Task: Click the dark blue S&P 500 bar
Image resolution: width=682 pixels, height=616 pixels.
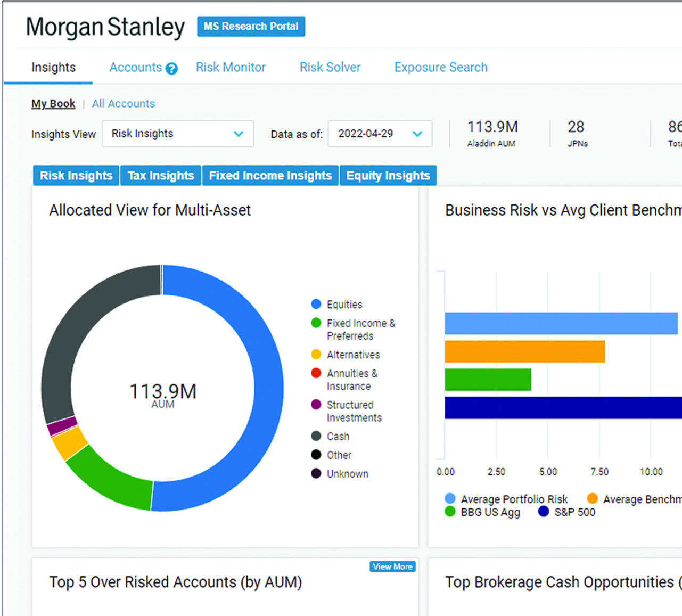Action: (563, 408)
